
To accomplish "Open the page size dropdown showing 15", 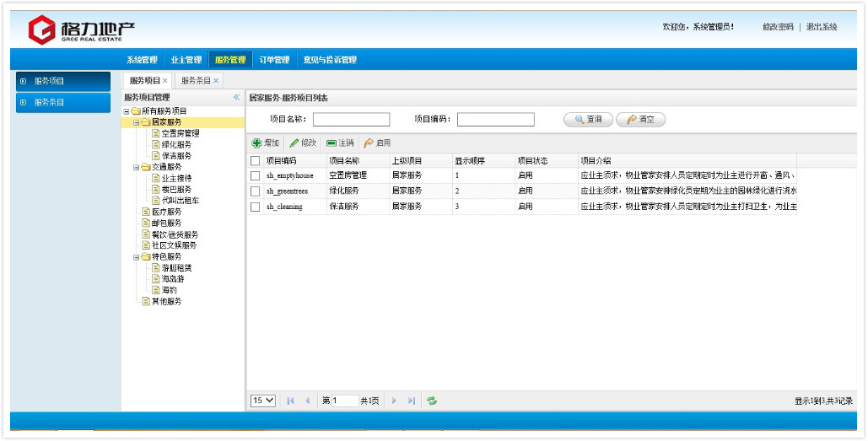I will pyautogui.click(x=263, y=401).
